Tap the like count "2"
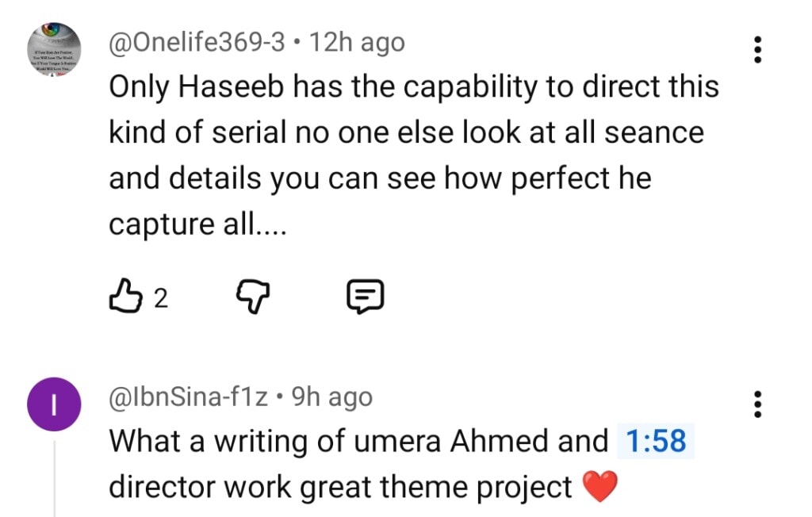This screenshot has width=812, height=517. (160, 298)
